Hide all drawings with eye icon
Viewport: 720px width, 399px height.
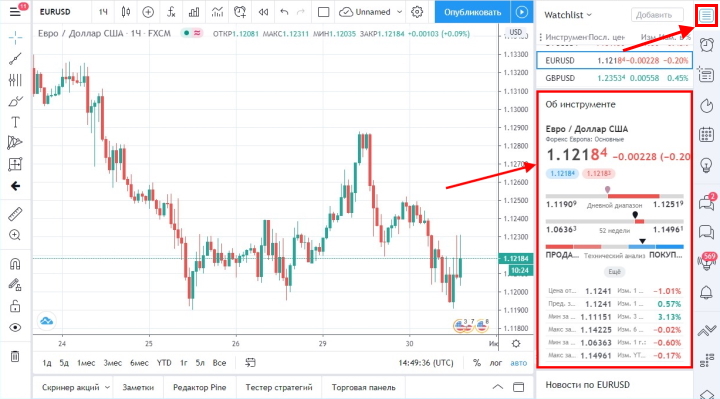pos(15,327)
